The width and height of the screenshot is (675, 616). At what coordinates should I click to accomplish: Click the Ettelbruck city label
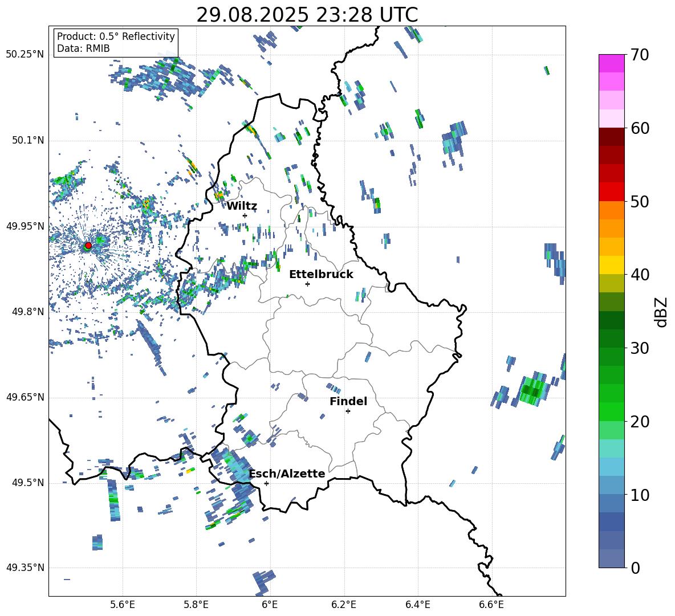(x=321, y=275)
